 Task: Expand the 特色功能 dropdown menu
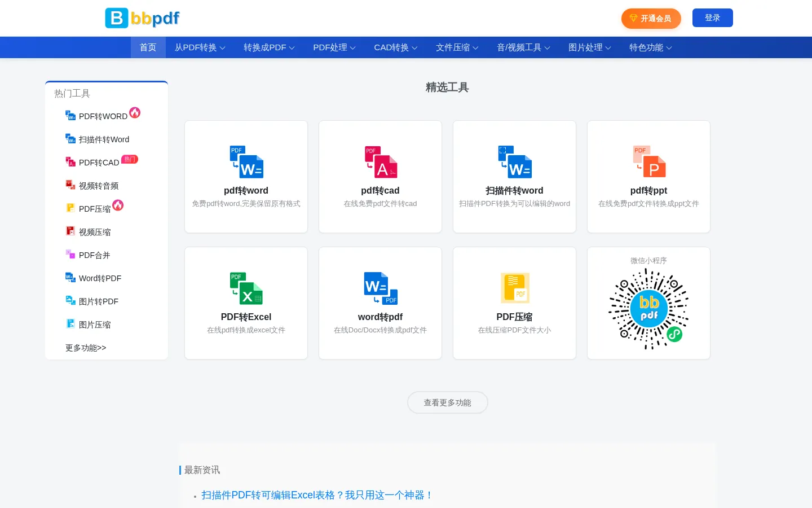tap(651, 47)
